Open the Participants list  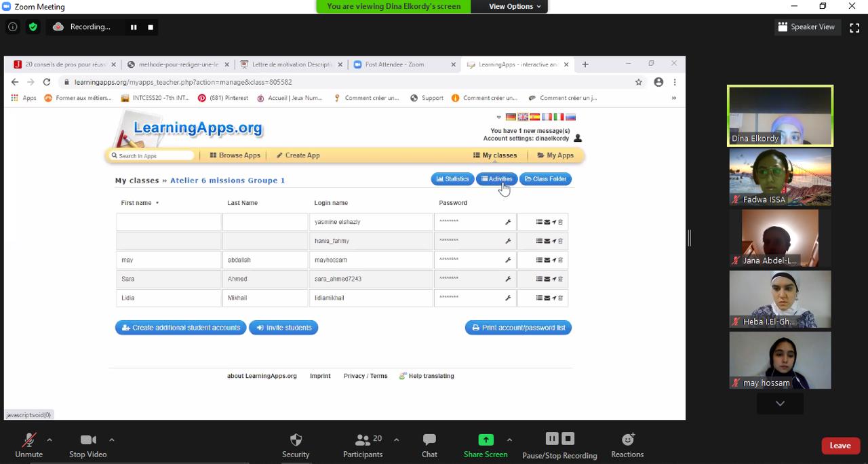click(363, 444)
